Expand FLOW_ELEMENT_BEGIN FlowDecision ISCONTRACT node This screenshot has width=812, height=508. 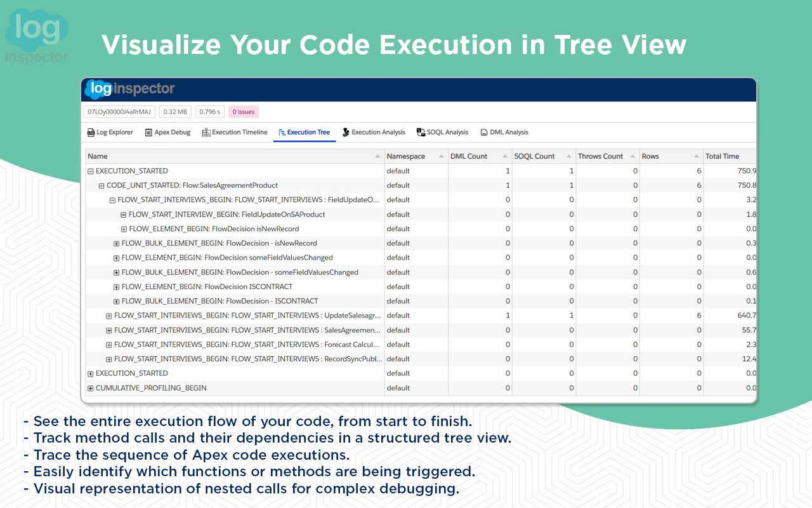[116, 287]
